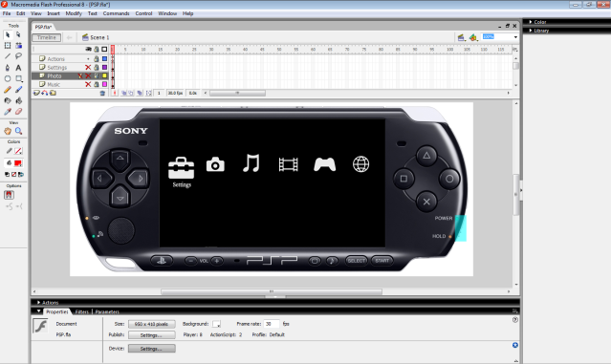Toggle lock on the Music layer
This screenshot has height=364, width=611.
tap(97, 84)
